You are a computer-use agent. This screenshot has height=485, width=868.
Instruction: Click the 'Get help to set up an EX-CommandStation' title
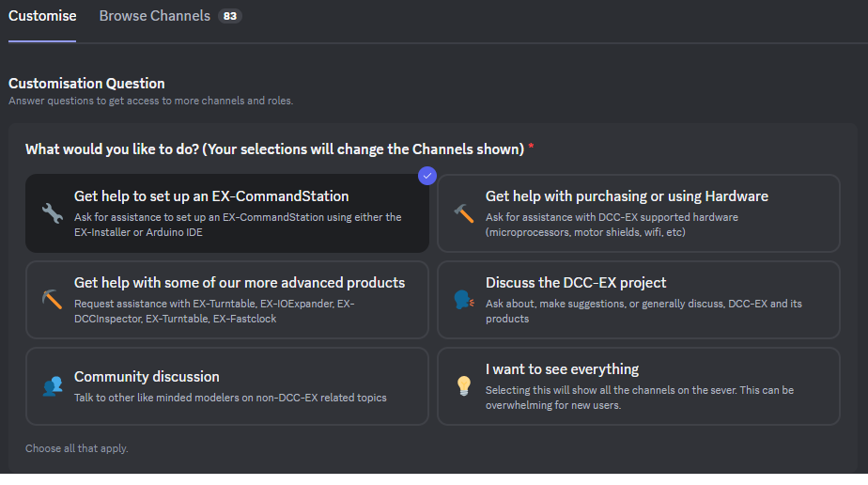click(x=211, y=196)
